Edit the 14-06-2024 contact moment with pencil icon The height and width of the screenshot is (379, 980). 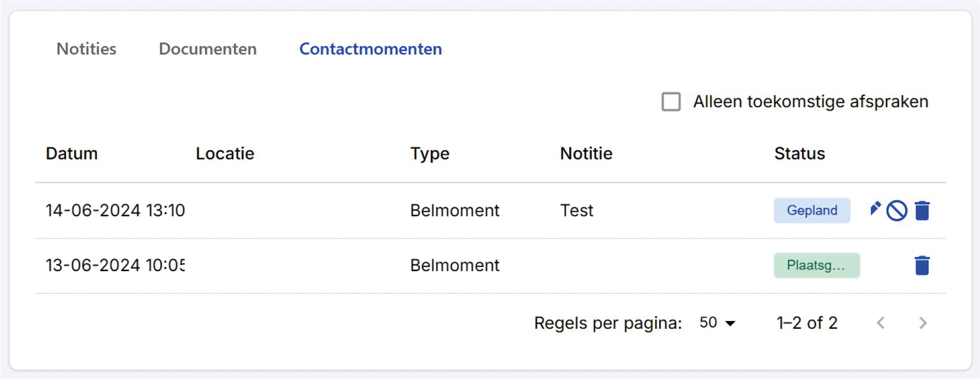[875, 209]
